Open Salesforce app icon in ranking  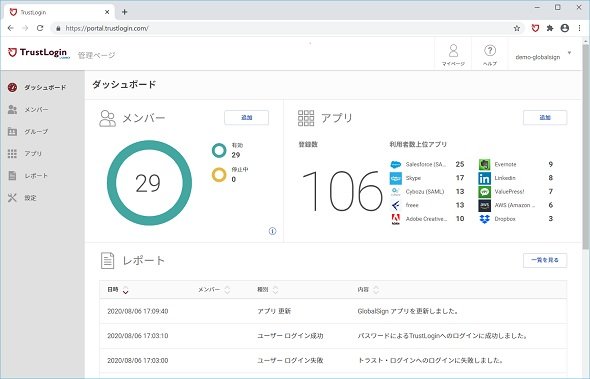pos(395,164)
